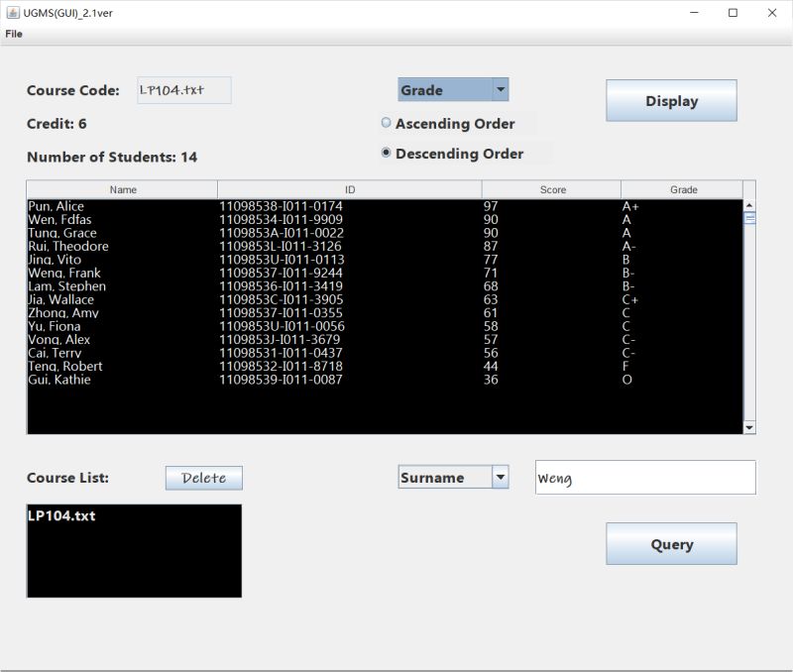Select the row for Jia, Wallace
This screenshot has width=793, height=672.
[x=385, y=299]
